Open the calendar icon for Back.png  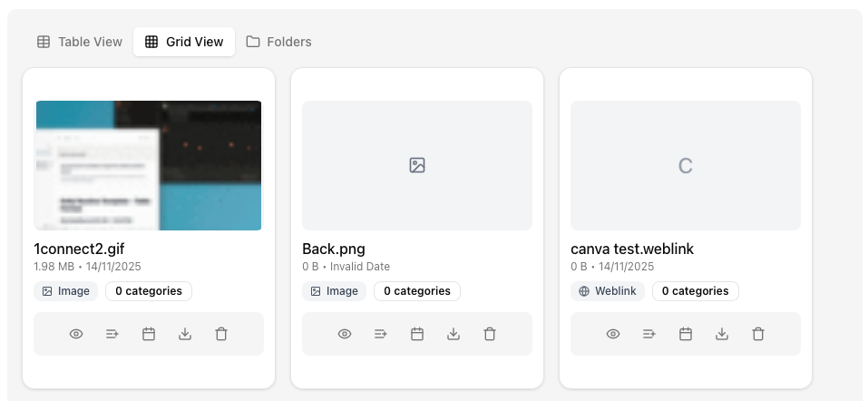[417, 334]
